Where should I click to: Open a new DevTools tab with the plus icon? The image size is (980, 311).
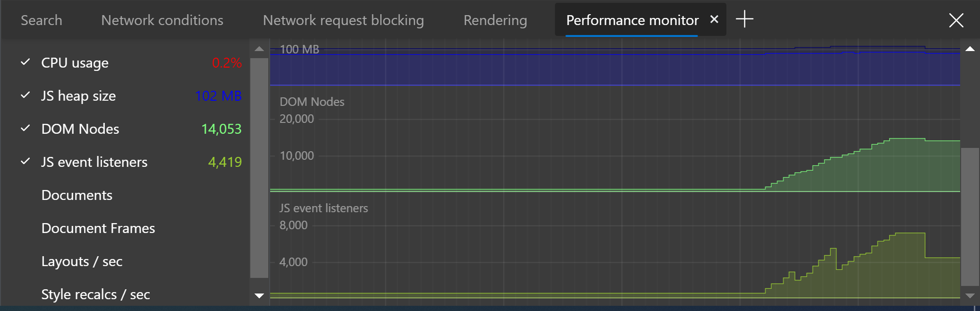click(745, 19)
